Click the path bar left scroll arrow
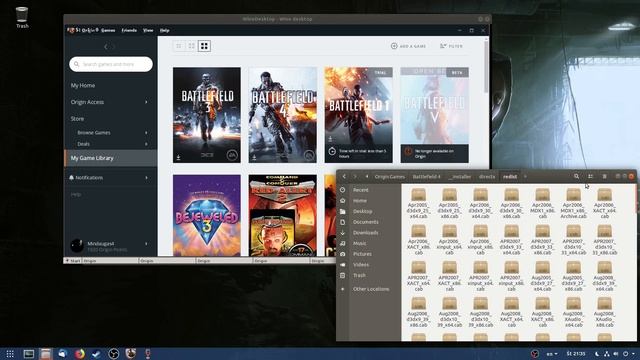This screenshot has width=640, height=360. (x=367, y=176)
